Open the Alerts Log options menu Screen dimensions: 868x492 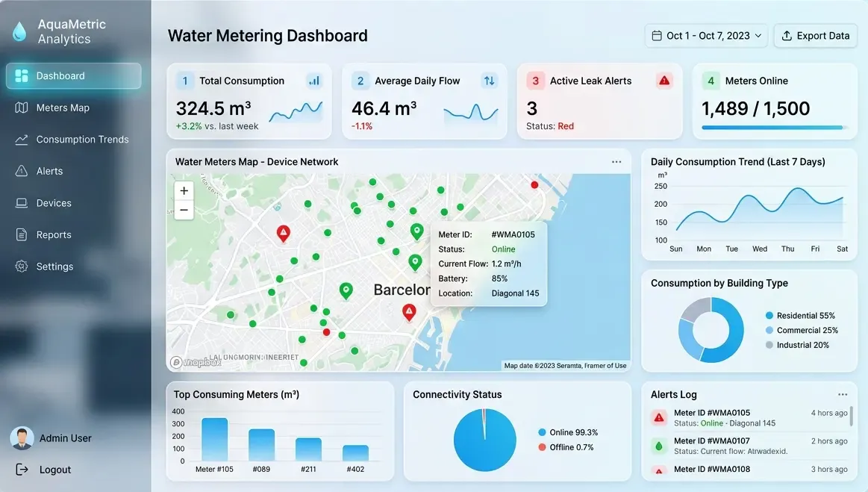843,394
